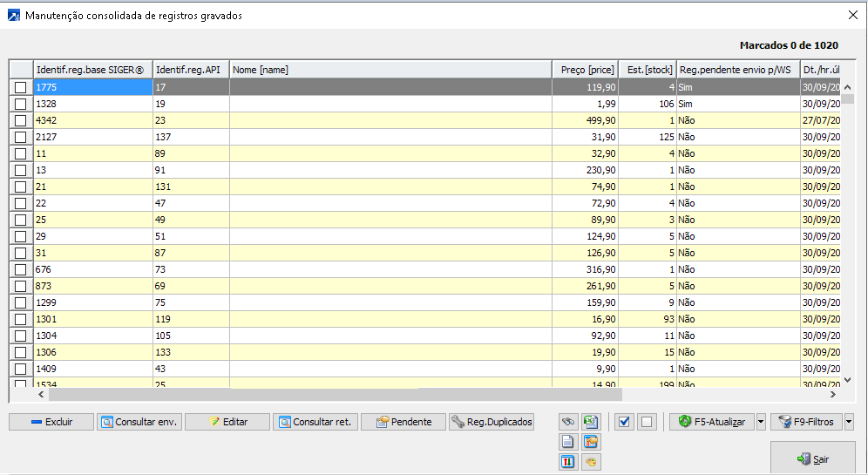Check the row with SIGER id 4342
The width and height of the screenshot is (868, 475).
pyautogui.click(x=21, y=120)
